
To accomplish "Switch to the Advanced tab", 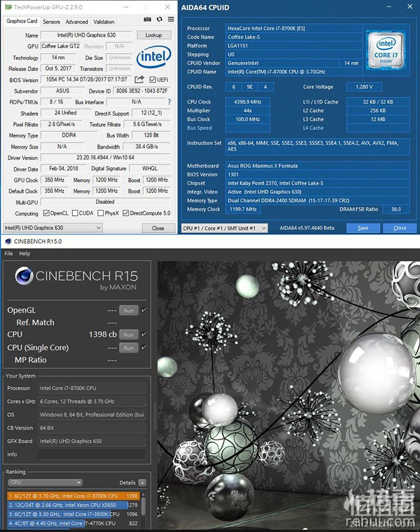I will click(77, 22).
